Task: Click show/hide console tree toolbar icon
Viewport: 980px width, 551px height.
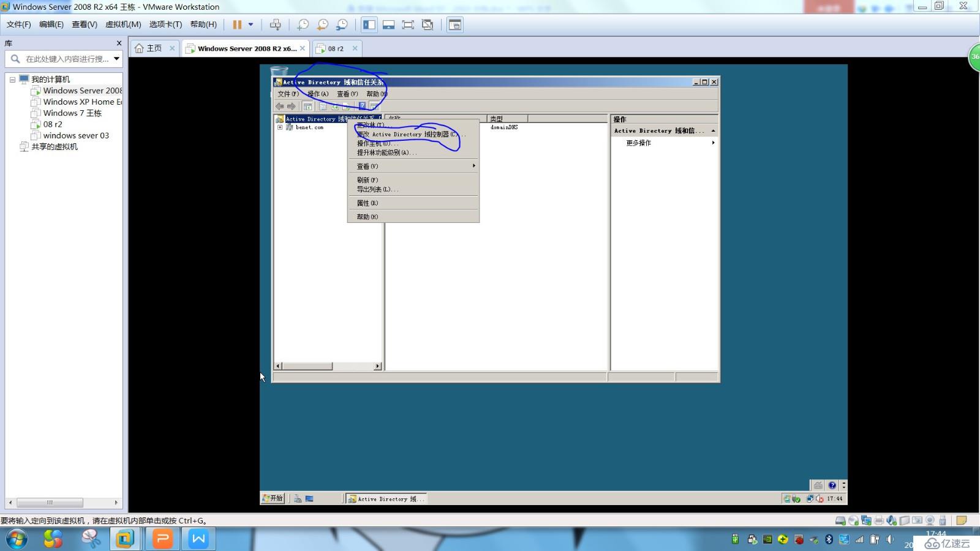Action: 307,107
